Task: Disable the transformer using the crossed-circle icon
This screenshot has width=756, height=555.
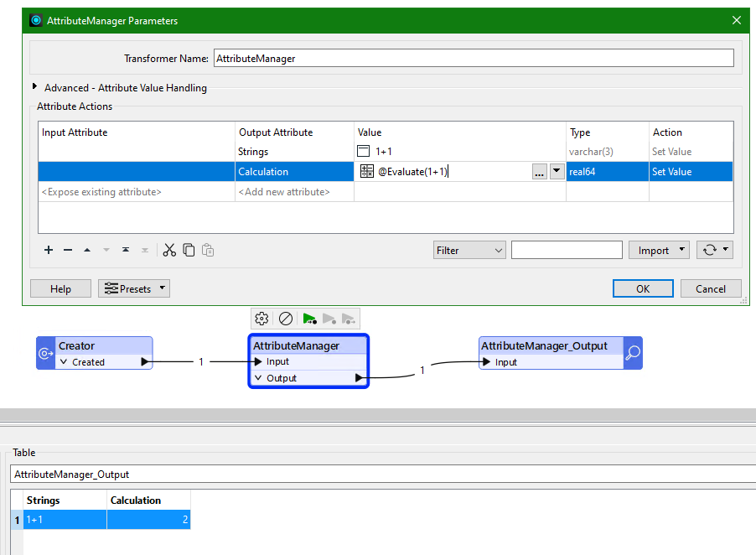Action: coord(286,319)
